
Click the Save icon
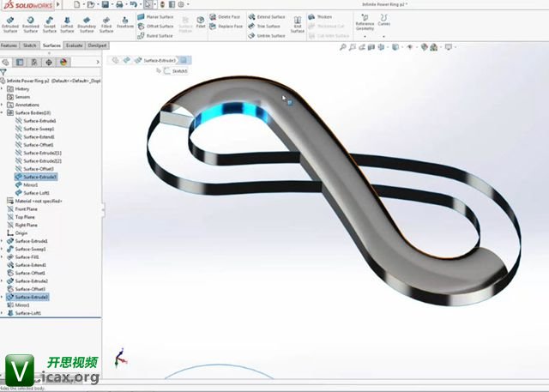[x=105, y=4]
